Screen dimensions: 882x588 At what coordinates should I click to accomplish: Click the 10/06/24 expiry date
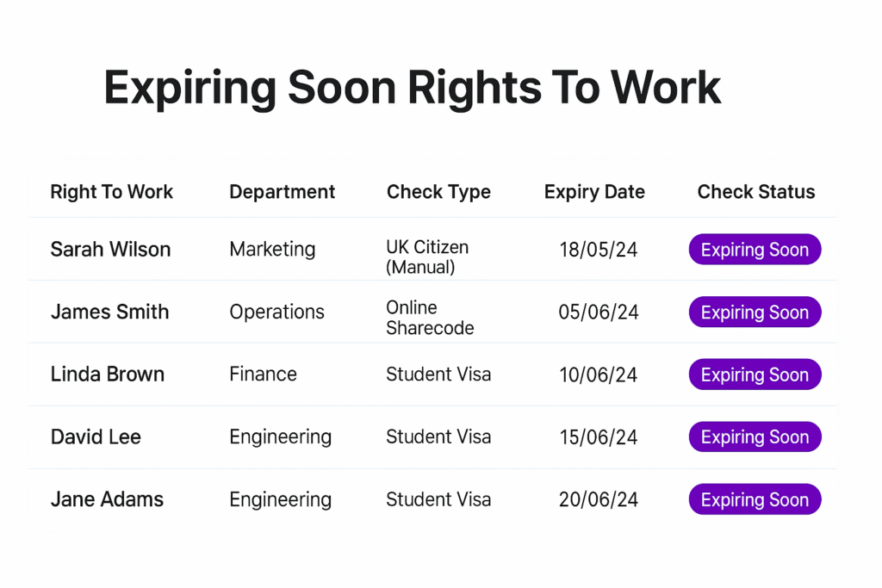click(598, 374)
